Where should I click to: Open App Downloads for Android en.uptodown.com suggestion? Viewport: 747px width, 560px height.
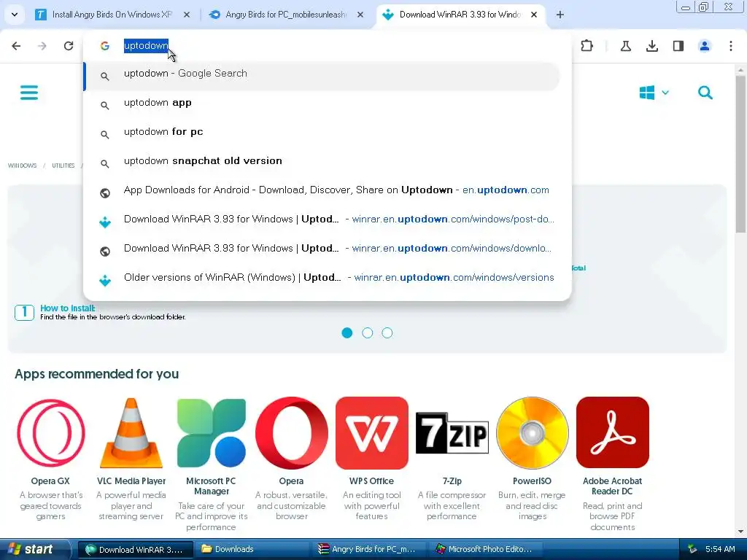(322, 190)
